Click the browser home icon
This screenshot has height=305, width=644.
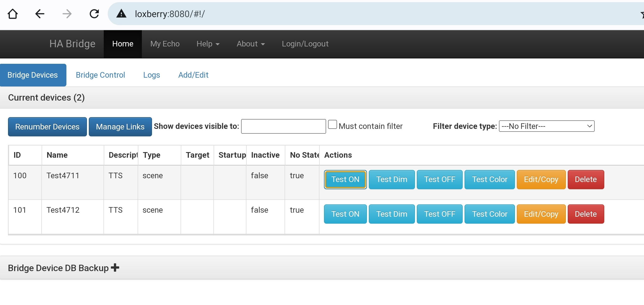[x=13, y=14]
